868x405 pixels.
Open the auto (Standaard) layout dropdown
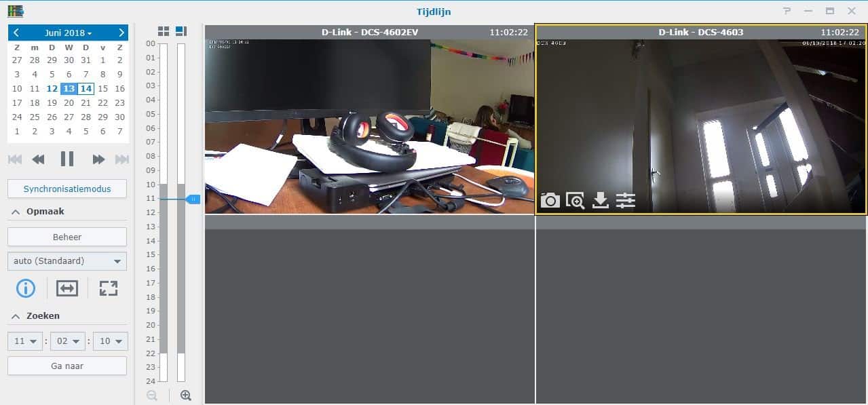coord(67,261)
